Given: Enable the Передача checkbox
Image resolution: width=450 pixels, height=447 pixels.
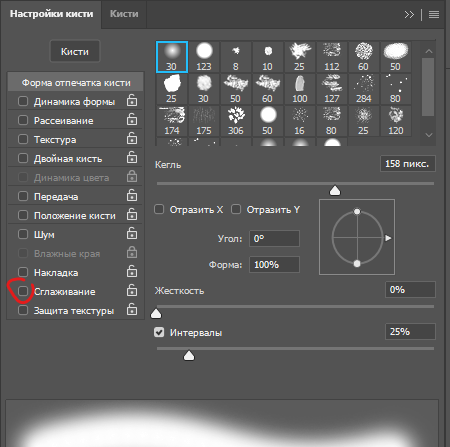Looking at the screenshot, I should [x=23, y=196].
